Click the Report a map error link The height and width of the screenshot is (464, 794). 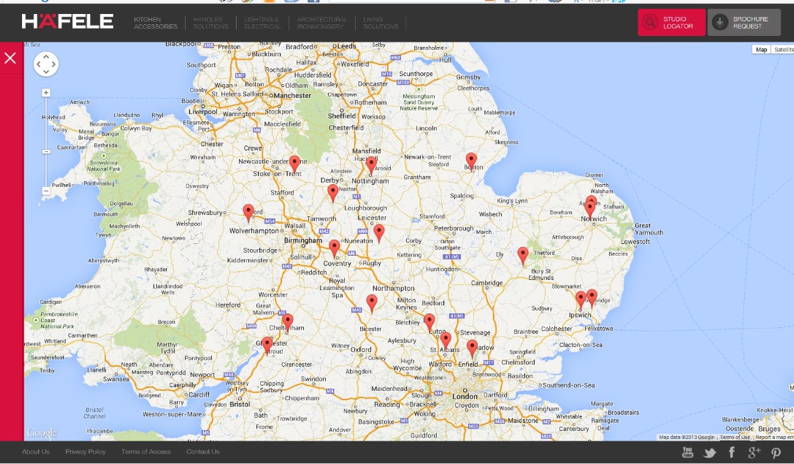click(774, 437)
